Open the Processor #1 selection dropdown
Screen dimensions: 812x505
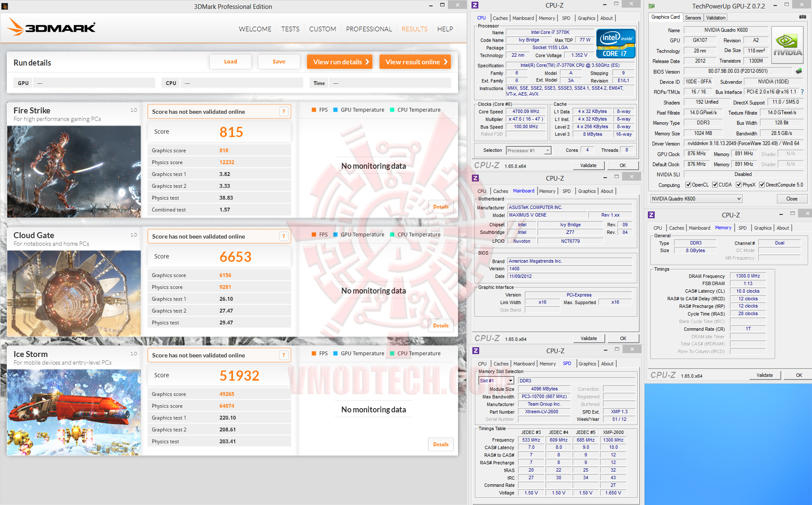529,151
